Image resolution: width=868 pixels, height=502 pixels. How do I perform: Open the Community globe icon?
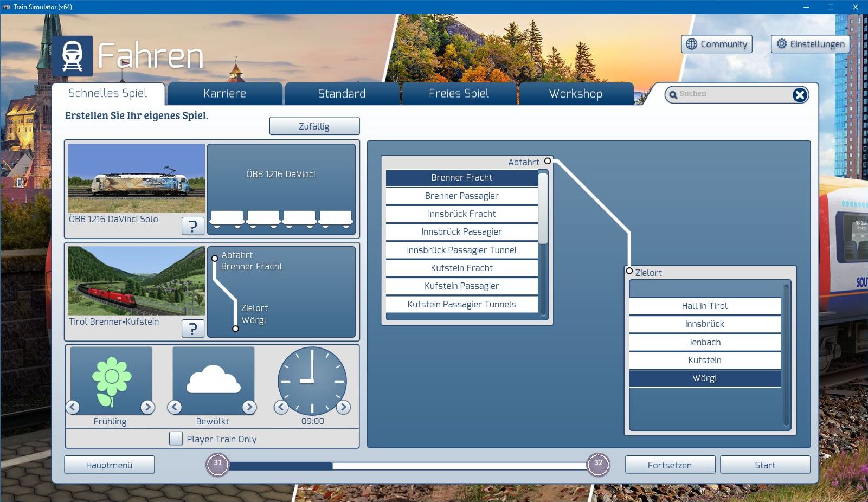click(x=691, y=44)
